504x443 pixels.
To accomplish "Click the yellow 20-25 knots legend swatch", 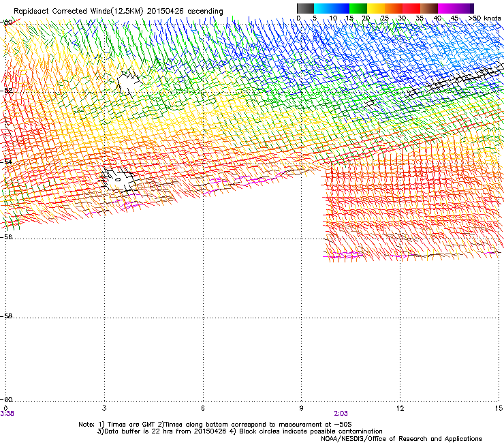I will click(376, 8).
